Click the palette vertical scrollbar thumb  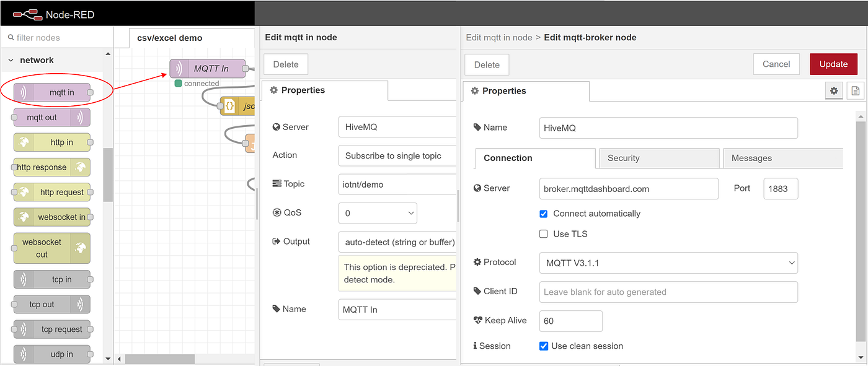[x=108, y=175]
